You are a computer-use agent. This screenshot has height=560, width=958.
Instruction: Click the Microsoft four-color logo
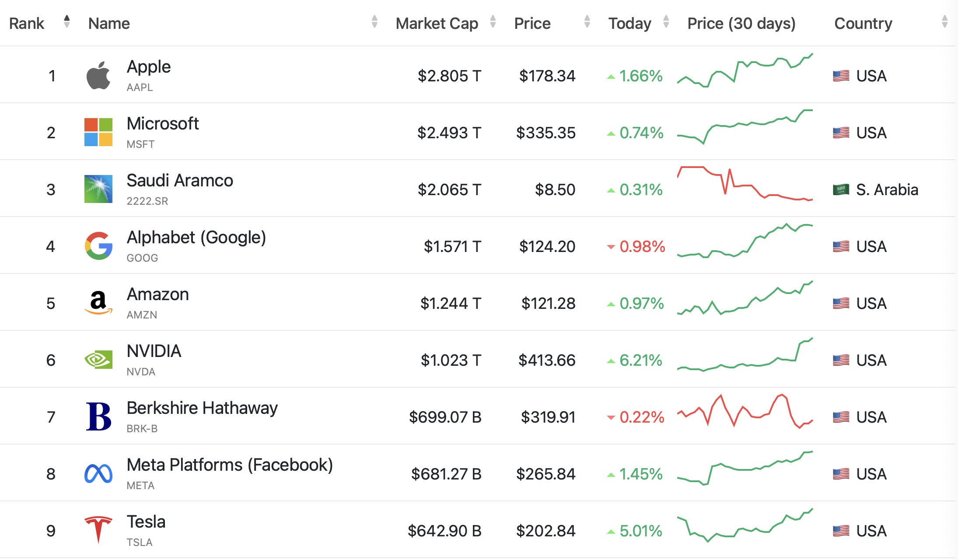pyautogui.click(x=98, y=132)
